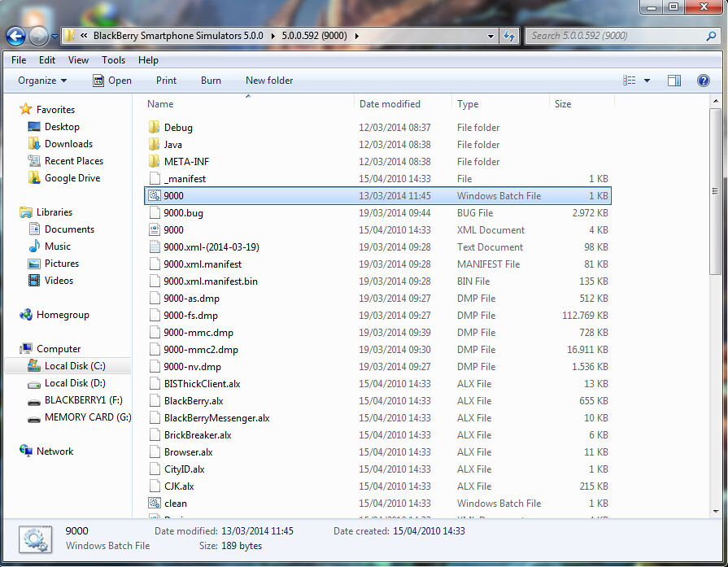Select the 9000.xml.manifest file

tap(203, 264)
